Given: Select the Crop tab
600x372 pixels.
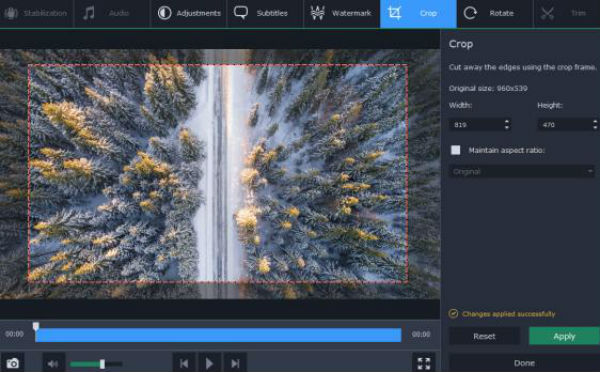Looking at the screenshot, I should tap(418, 13).
